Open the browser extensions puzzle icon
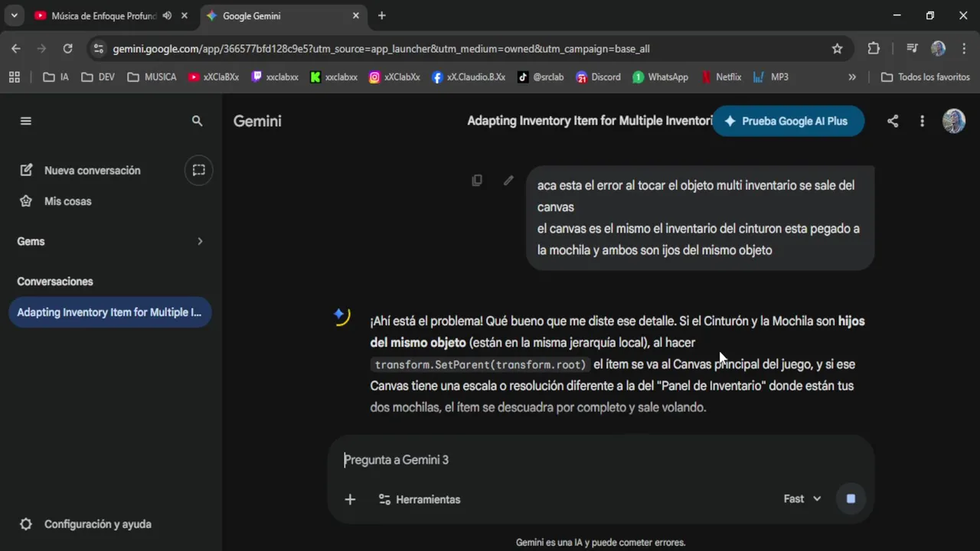Viewport: 980px width, 551px height. [874, 48]
